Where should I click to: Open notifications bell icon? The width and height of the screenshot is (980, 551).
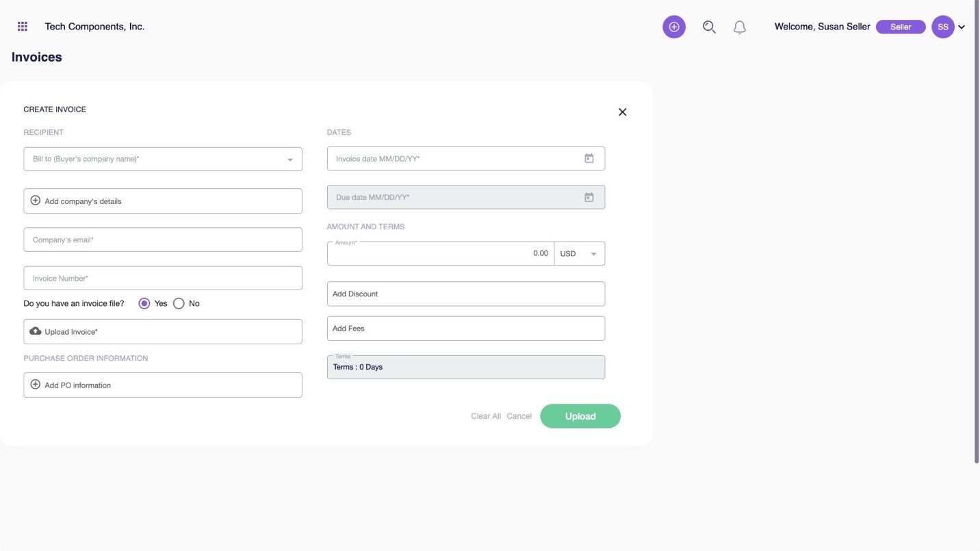[739, 27]
